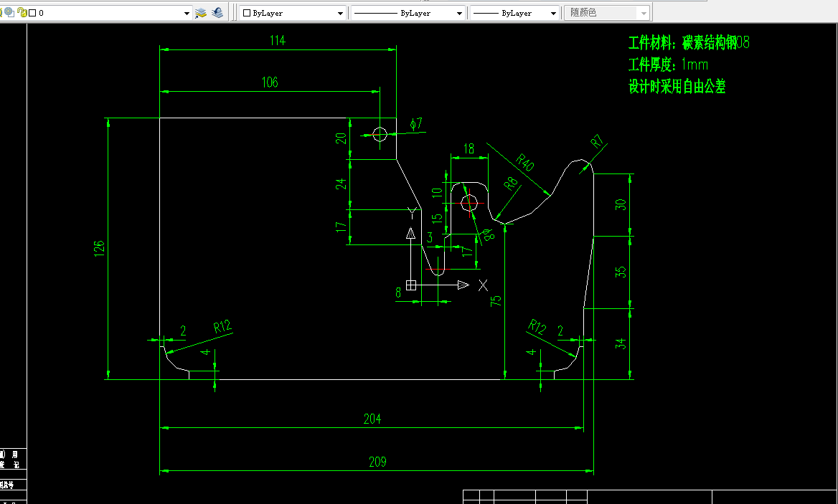Select the 209 dimension text

coord(377,462)
